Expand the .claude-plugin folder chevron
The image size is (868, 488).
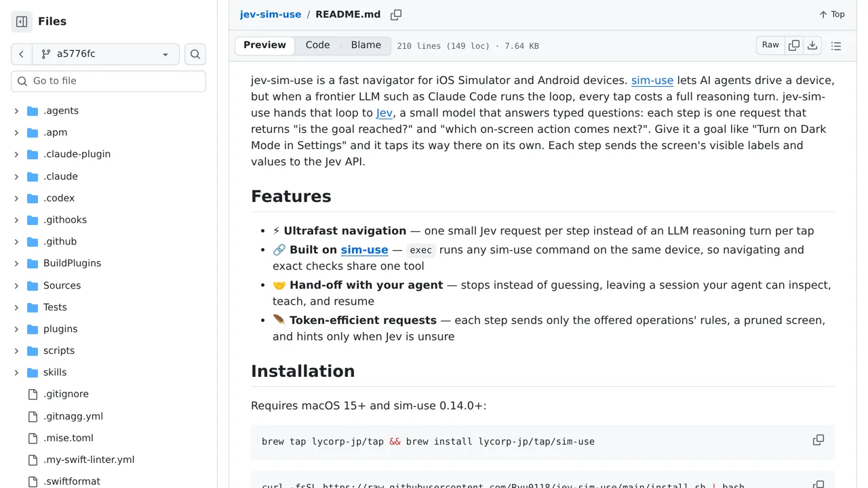(16, 154)
